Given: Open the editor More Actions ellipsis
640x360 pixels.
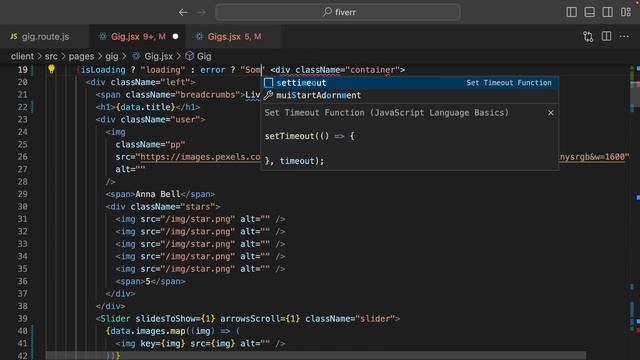Looking at the screenshot, I should coord(624,37).
